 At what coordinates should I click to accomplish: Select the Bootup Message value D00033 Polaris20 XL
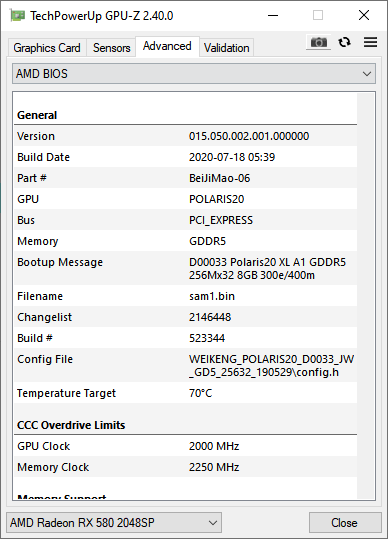[267, 268]
